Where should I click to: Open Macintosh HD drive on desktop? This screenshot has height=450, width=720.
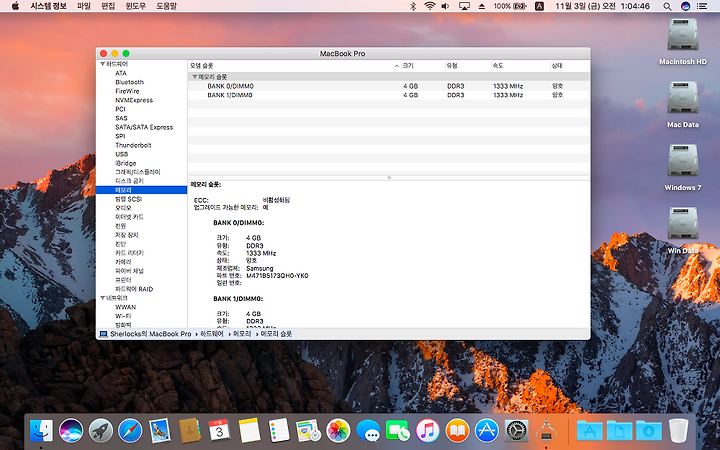coord(683,34)
